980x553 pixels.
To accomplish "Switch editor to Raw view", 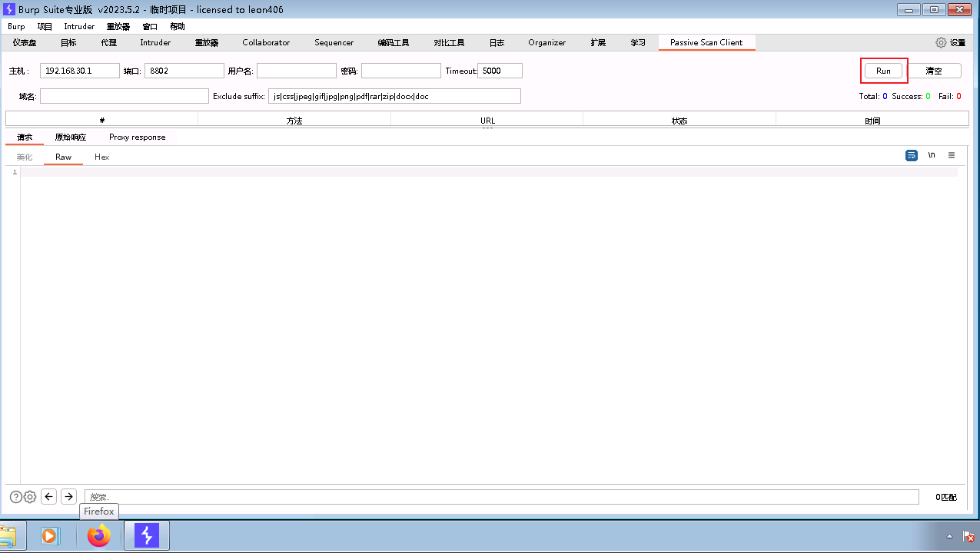I will pyautogui.click(x=63, y=157).
